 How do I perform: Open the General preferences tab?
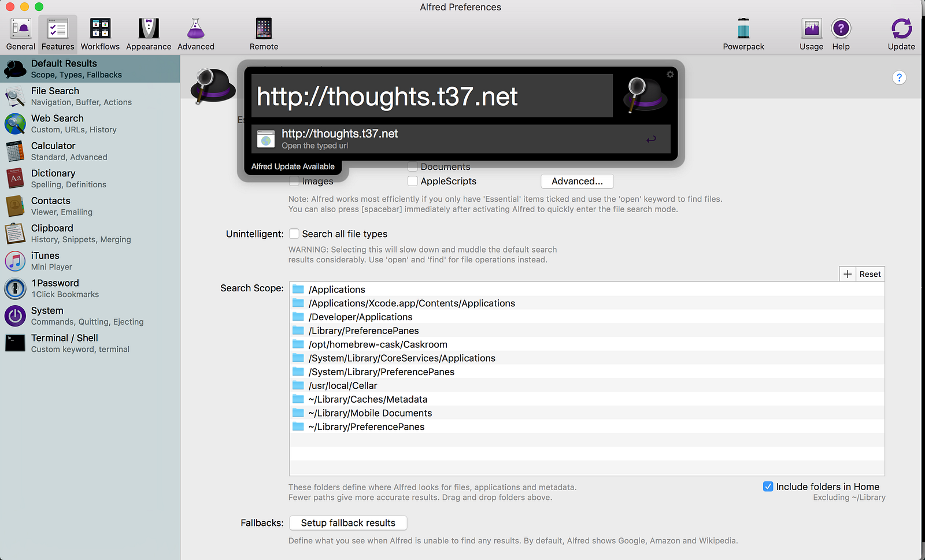[21, 34]
